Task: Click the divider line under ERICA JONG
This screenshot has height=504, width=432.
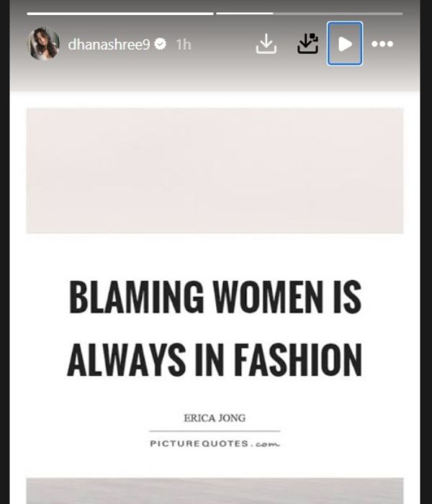Action: 215,431
